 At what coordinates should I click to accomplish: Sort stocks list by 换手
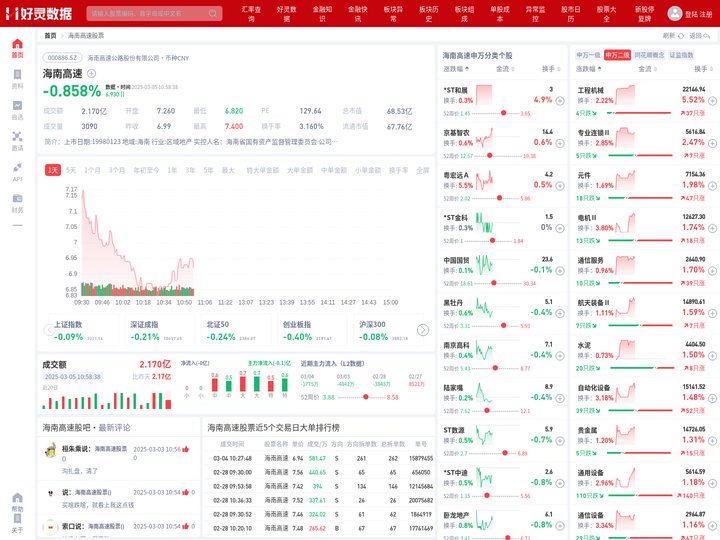pos(551,69)
